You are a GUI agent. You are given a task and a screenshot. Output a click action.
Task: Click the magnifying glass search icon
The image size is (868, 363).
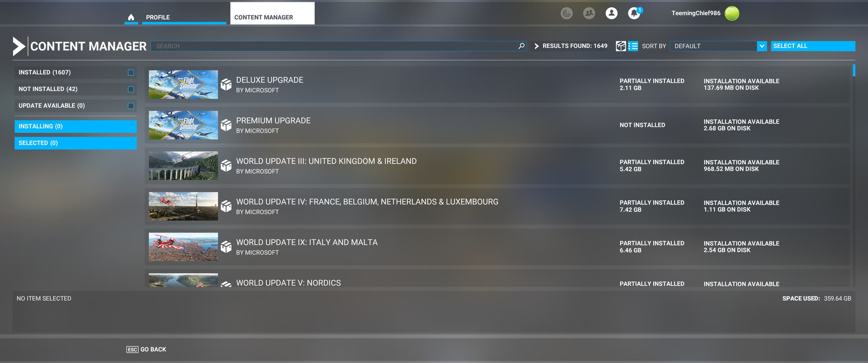tap(521, 46)
